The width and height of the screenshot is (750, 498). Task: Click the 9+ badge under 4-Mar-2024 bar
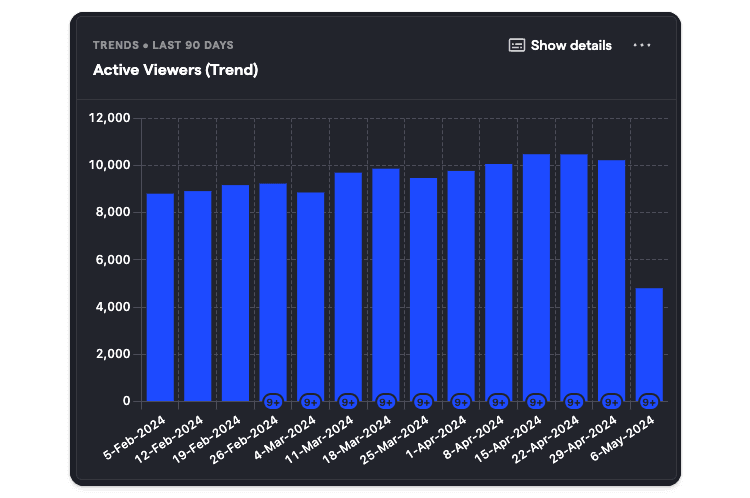311,402
